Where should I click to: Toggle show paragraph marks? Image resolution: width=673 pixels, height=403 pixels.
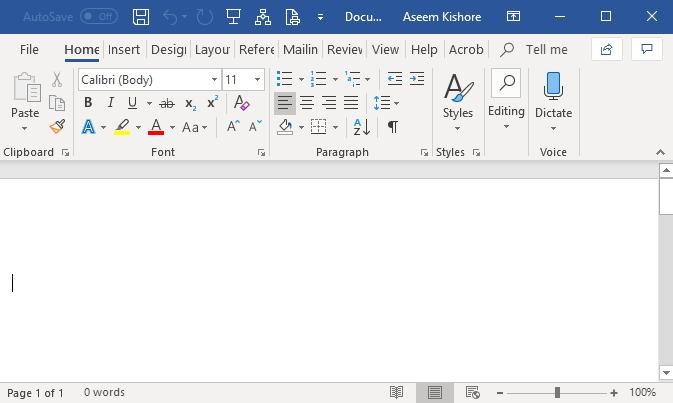pos(392,127)
